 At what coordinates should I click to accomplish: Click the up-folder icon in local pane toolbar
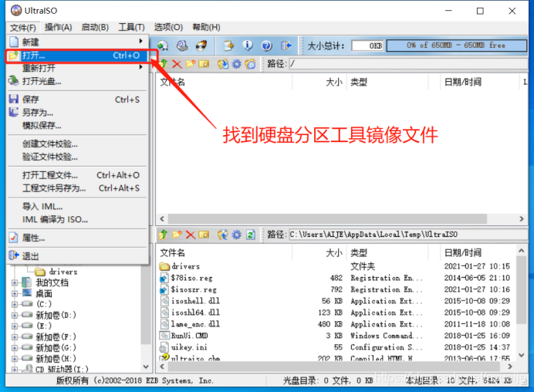pos(163,235)
